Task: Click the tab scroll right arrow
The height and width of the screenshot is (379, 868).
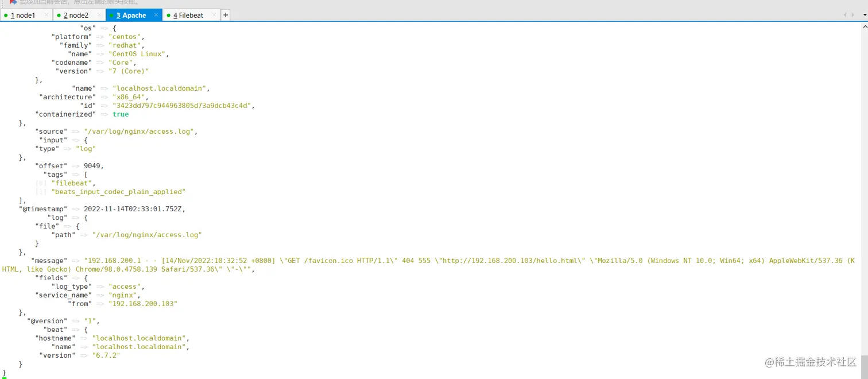Action: tap(852, 16)
